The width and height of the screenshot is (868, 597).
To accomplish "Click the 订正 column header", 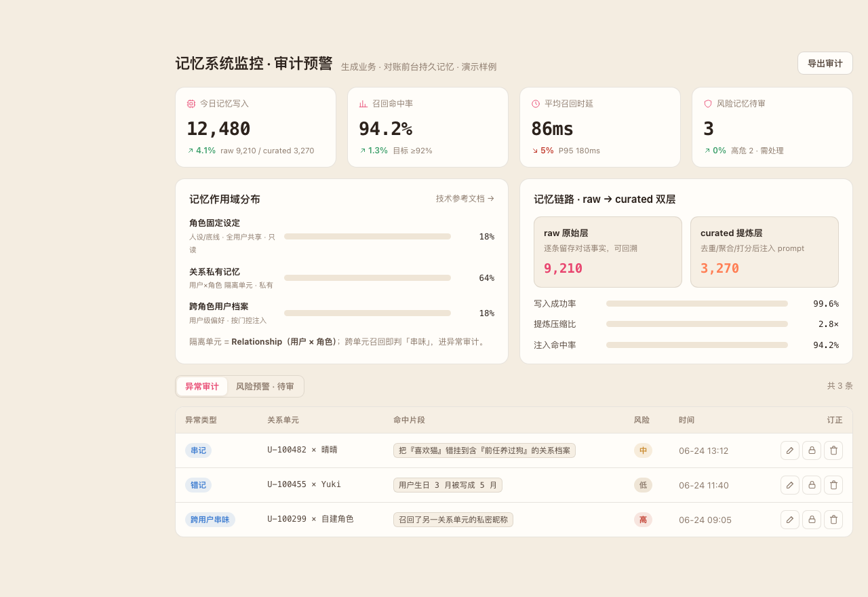I will coord(835,420).
